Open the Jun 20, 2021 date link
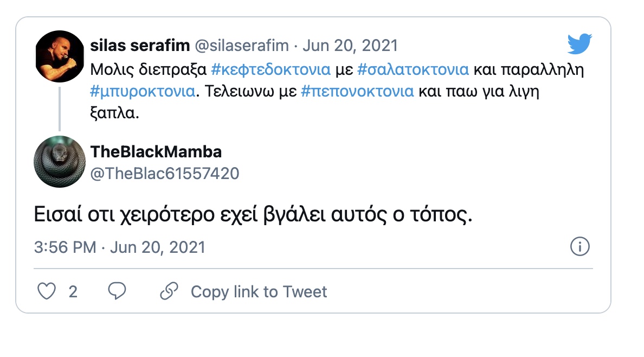This screenshot has width=644, height=357. click(350, 46)
